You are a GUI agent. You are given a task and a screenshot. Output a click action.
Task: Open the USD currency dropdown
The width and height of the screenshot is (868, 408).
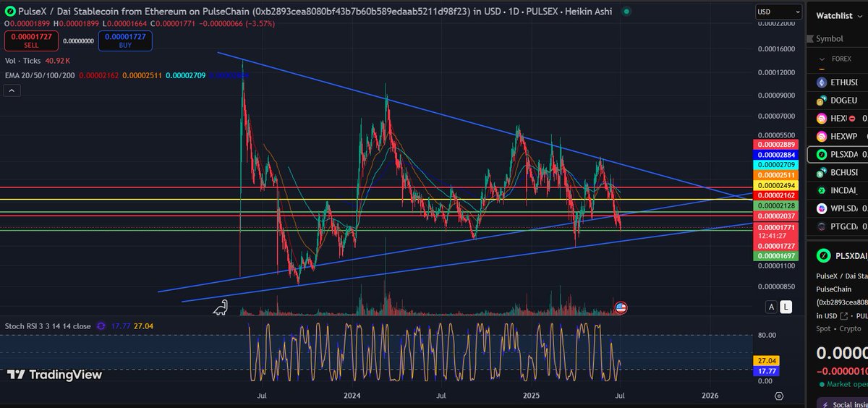click(778, 12)
